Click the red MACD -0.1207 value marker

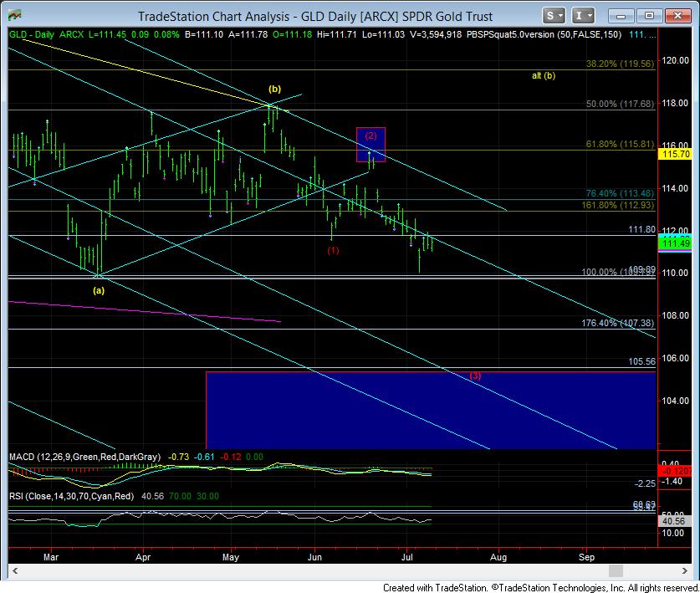coord(676,471)
